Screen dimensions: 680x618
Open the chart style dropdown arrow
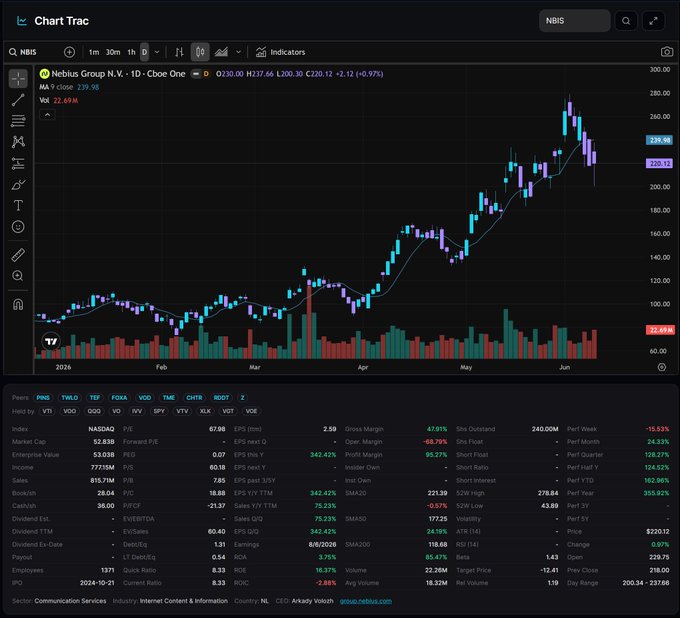pos(239,52)
